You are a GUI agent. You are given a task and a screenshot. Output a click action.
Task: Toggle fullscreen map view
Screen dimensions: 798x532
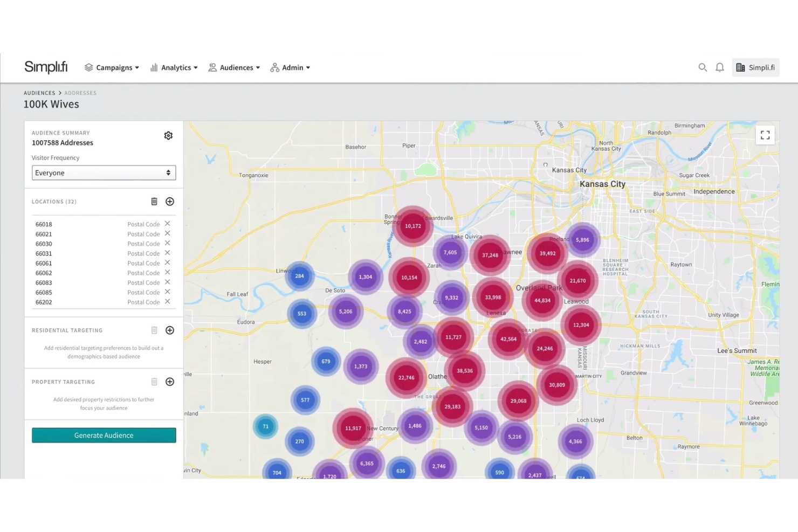765,135
